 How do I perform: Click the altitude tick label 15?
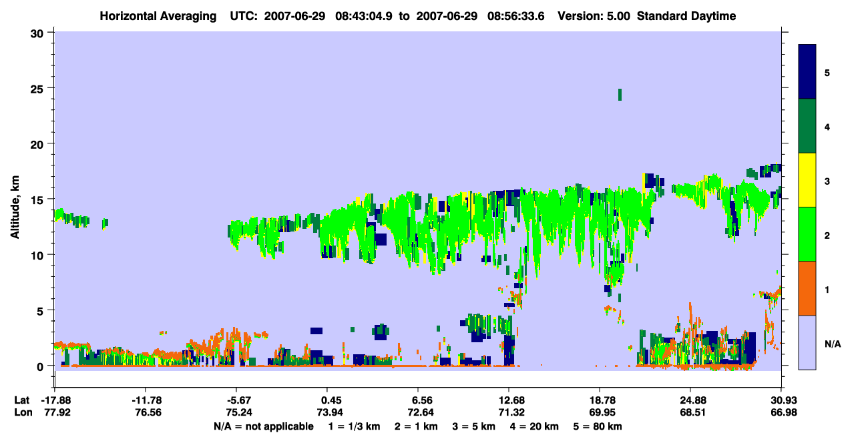[38, 199]
